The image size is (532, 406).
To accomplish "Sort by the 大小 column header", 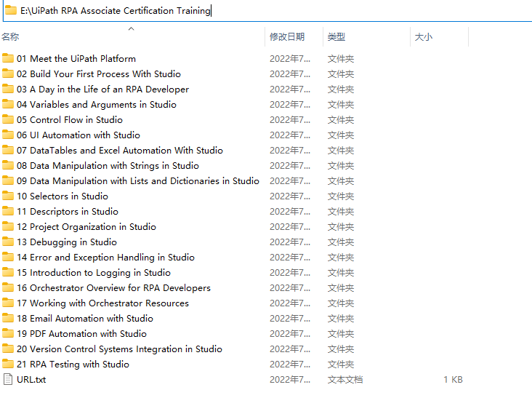I will pos(424,36).
